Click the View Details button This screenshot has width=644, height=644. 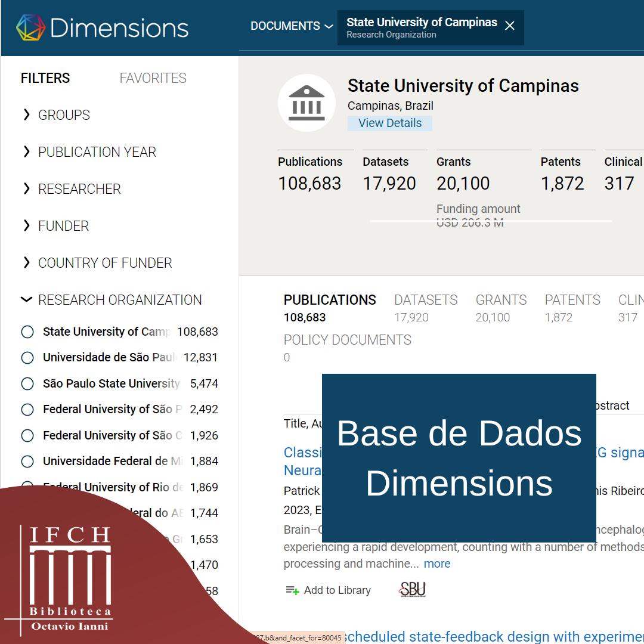(390, 123)
